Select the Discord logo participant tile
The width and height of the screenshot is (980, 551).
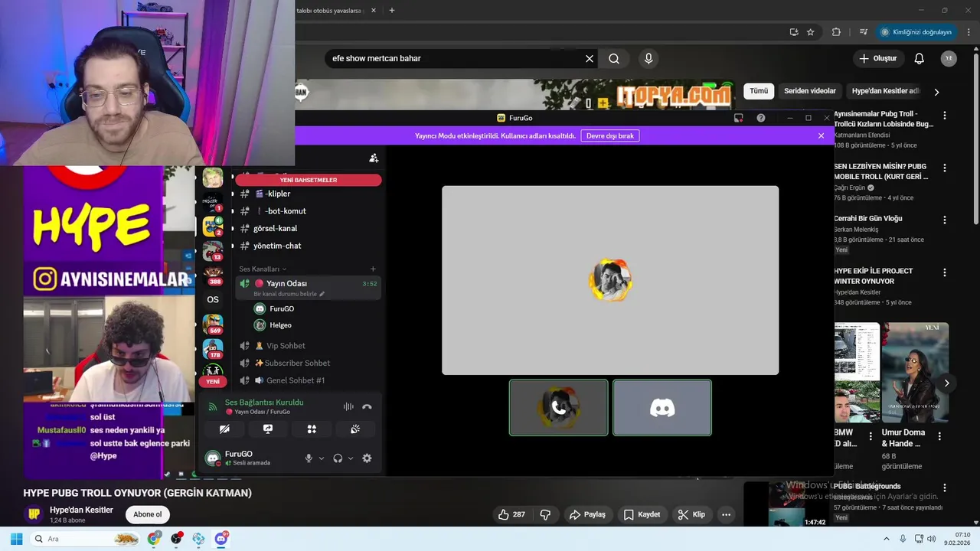[x=662, y=408]
